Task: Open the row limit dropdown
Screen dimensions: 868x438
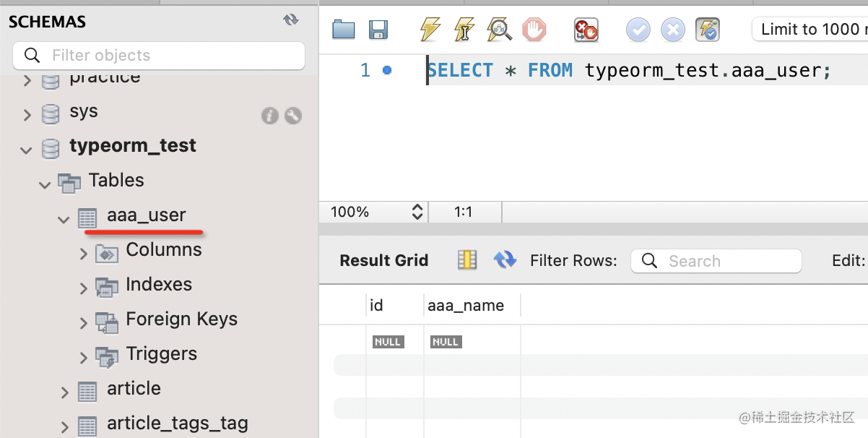Action: point(810,30)
